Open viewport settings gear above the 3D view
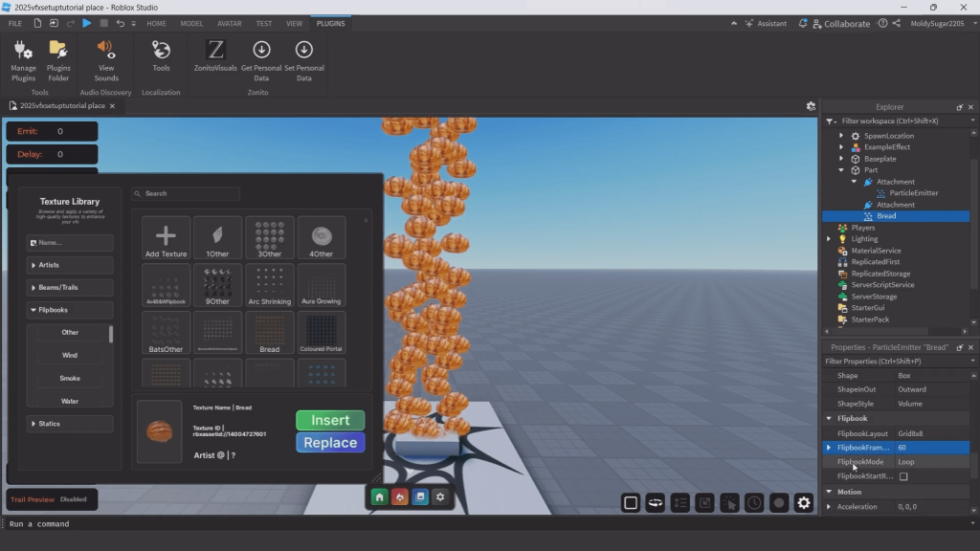Screen dimensions: 980x551 pyautogui.click(x=811, y=106)
